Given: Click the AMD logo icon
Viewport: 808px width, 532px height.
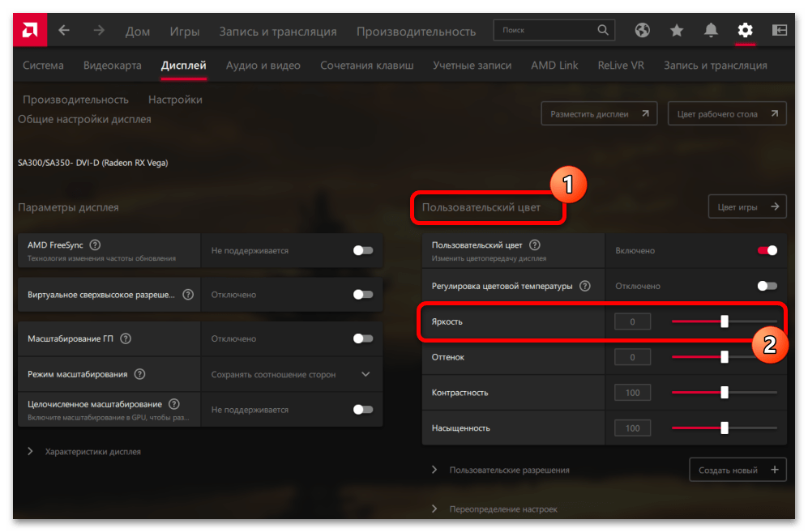Looking at the screenshot, I should point(29,30).
